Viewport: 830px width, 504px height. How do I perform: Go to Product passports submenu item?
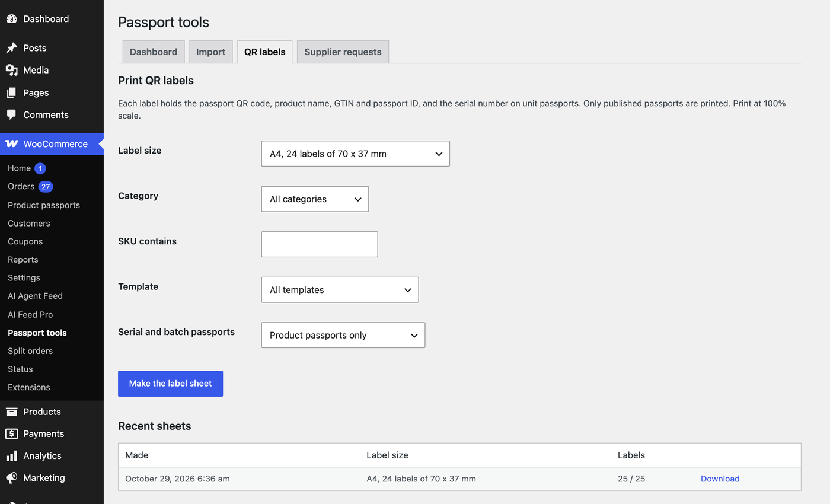coord(44,205)
